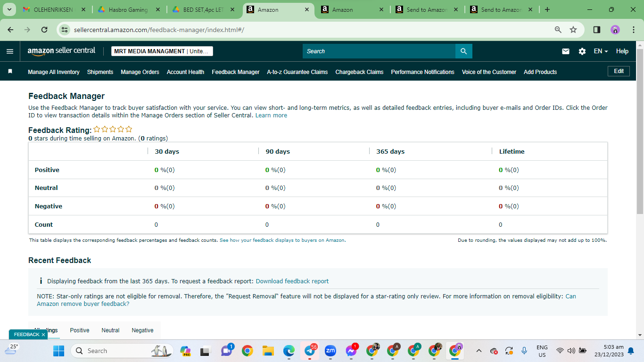Show hidden system tray icons chevron
Viewport: 644px width, 362px height.
[x=479, y=351]
